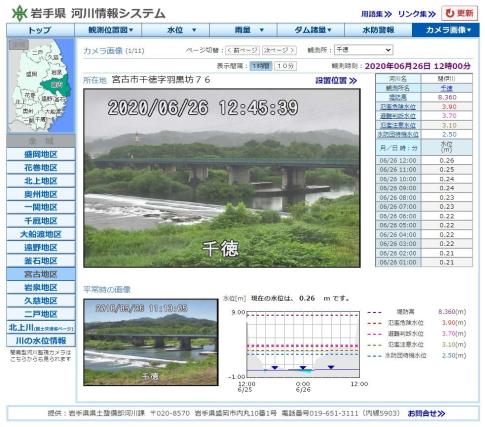This screenshot has height=427, width=485.
Task: Open the 水防警報 menu item
Action: click(378, 30)
